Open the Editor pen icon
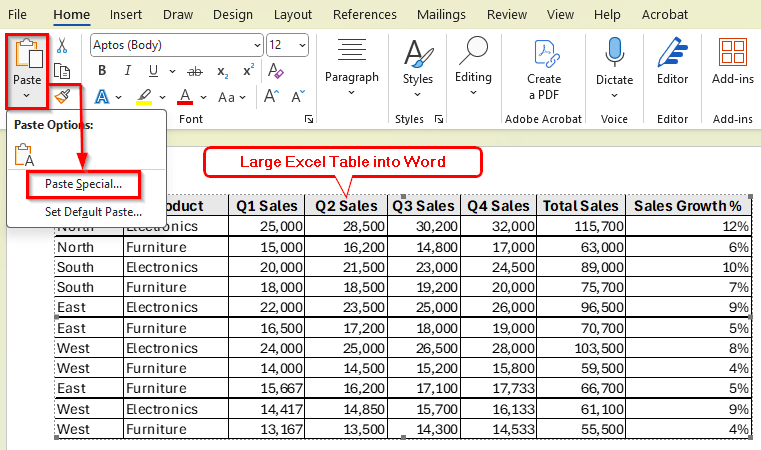This screenshot has width=761, height=450. point(672,65)
